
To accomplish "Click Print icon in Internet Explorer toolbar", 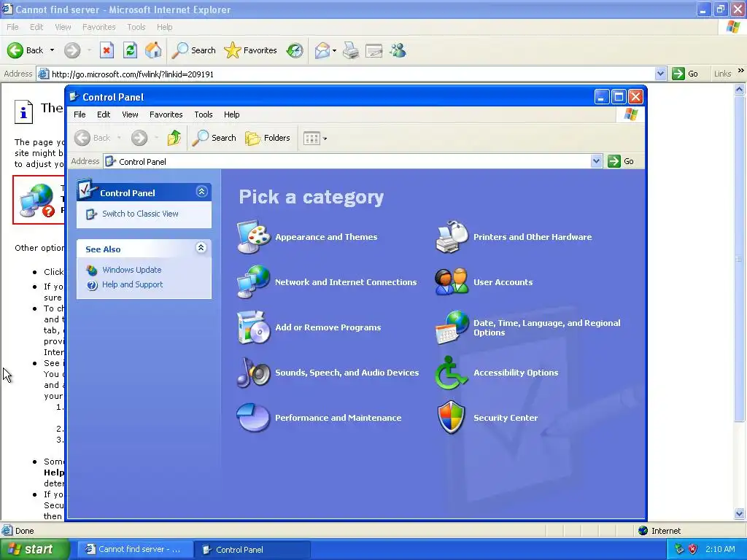I will 351,50.
